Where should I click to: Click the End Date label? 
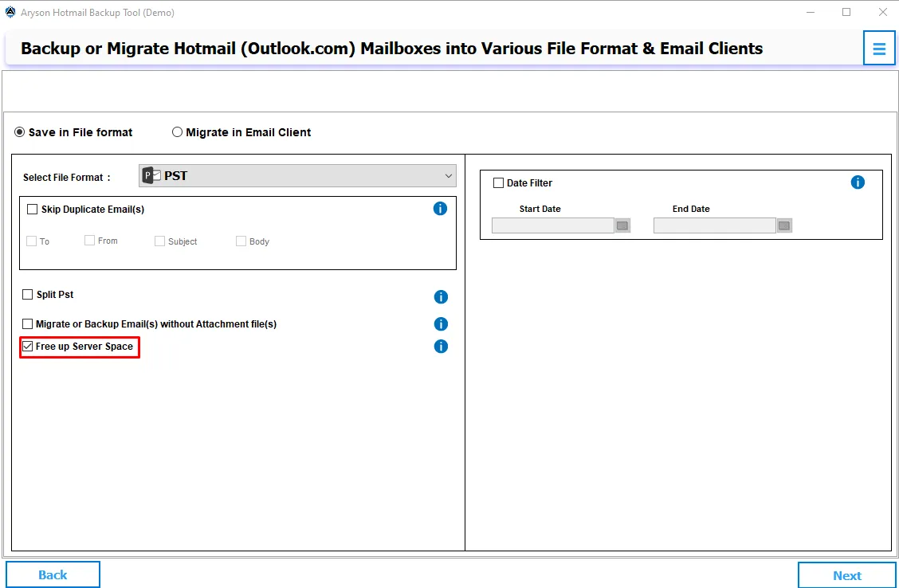pyautogui.click(x=691, y=209)
